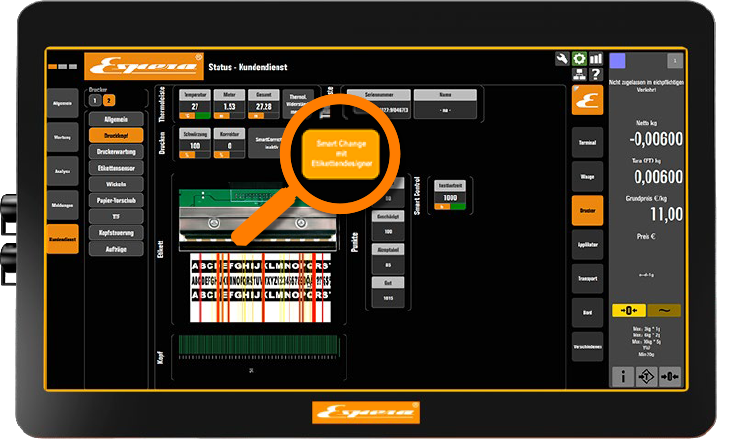This screenshot has width=730, height=440.
Task: Click the Terminal device button
Action: [588, 142]
